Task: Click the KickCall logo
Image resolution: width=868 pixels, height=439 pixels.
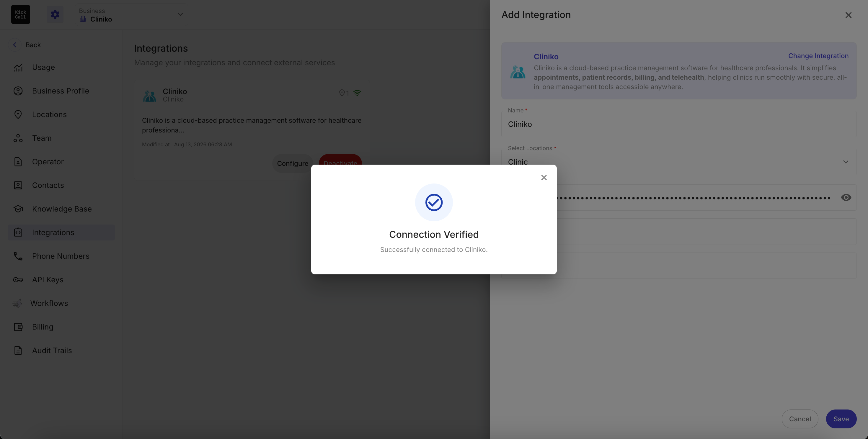Action: point(21,14)
